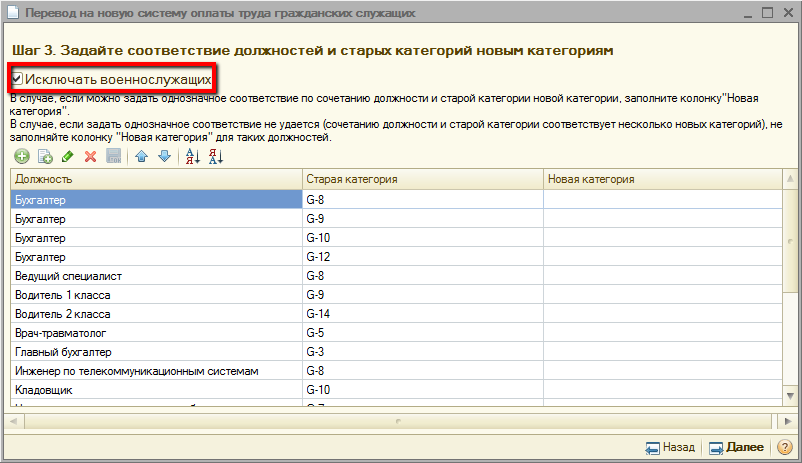Image resolution: width=802 pixels, height=463 pixels.
Task: Toggle the Исключать военнослужащих checkbox
Action: click(17, 78)
